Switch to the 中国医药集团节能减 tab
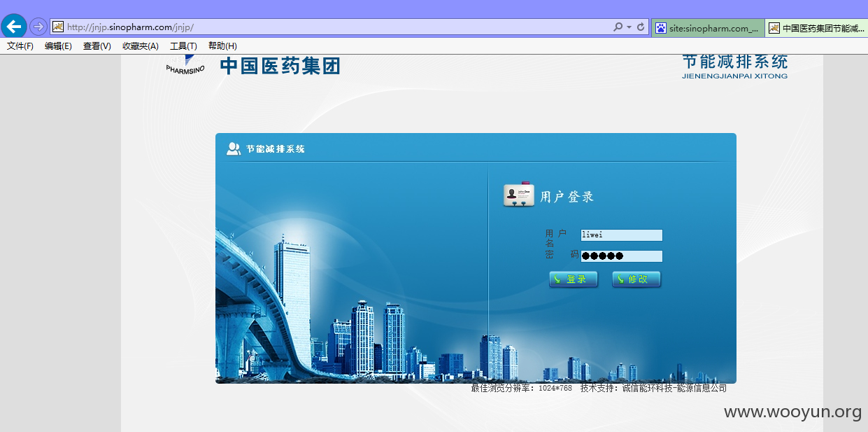868x432 pixels. [816, 28]
